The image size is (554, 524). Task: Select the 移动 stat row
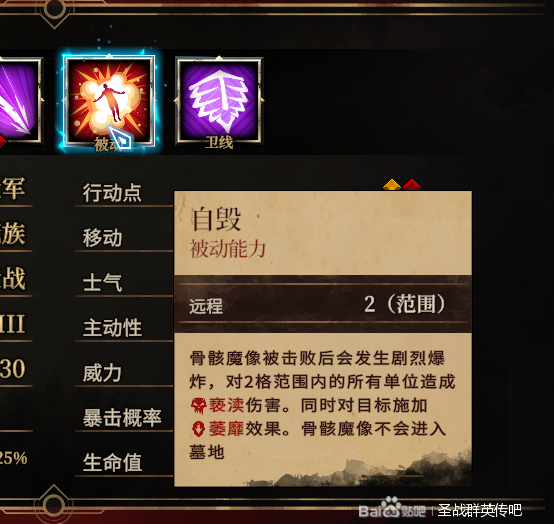(124, 238)
